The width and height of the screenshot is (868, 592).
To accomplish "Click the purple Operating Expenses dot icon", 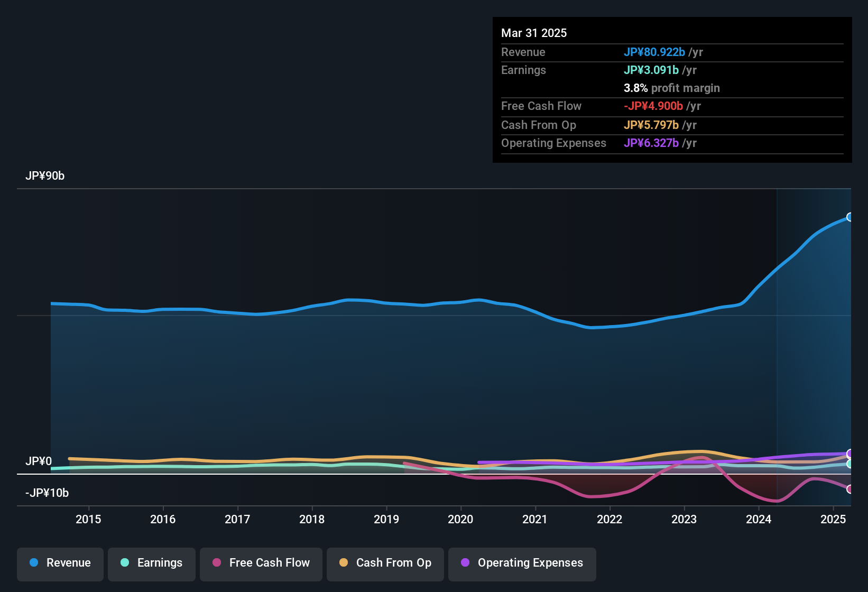I will tap(465, 563).
